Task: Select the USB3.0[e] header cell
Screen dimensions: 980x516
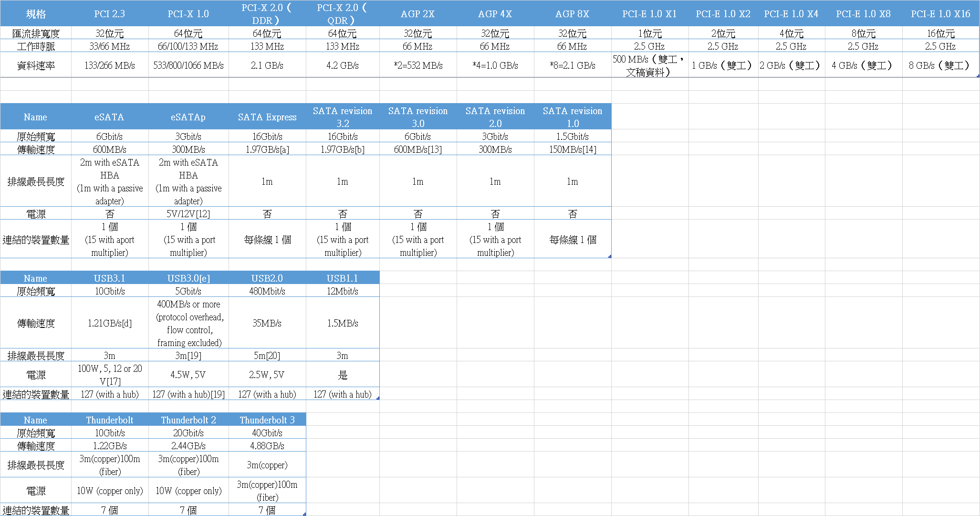Action: pyautogui.click(x=188, y=278)
